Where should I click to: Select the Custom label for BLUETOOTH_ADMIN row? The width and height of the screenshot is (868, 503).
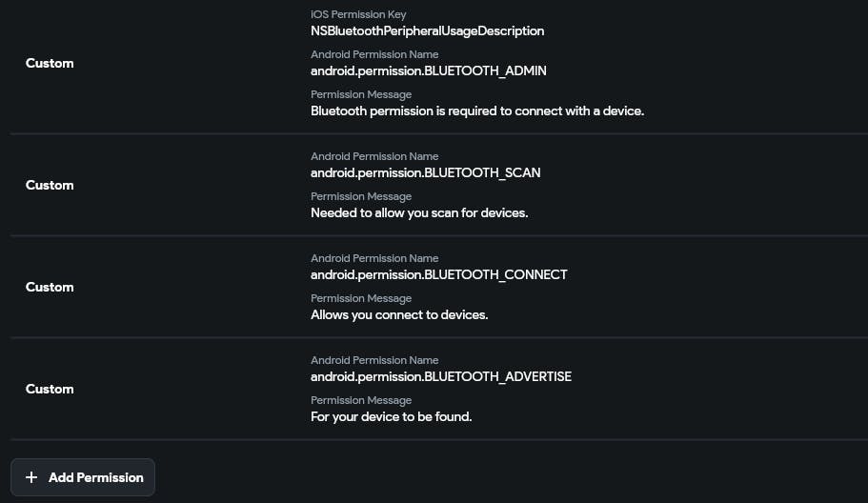pyautogui.click(x=50, y=63)
